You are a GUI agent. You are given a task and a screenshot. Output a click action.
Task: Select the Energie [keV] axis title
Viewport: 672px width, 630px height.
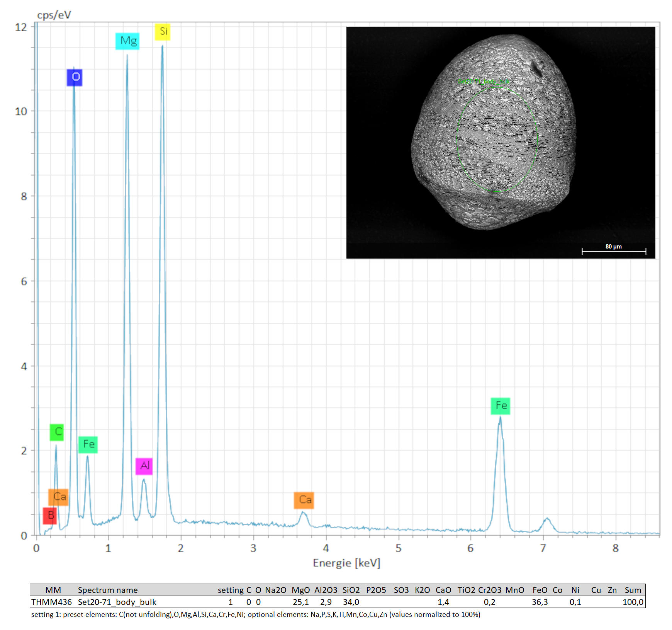(346, 563)
